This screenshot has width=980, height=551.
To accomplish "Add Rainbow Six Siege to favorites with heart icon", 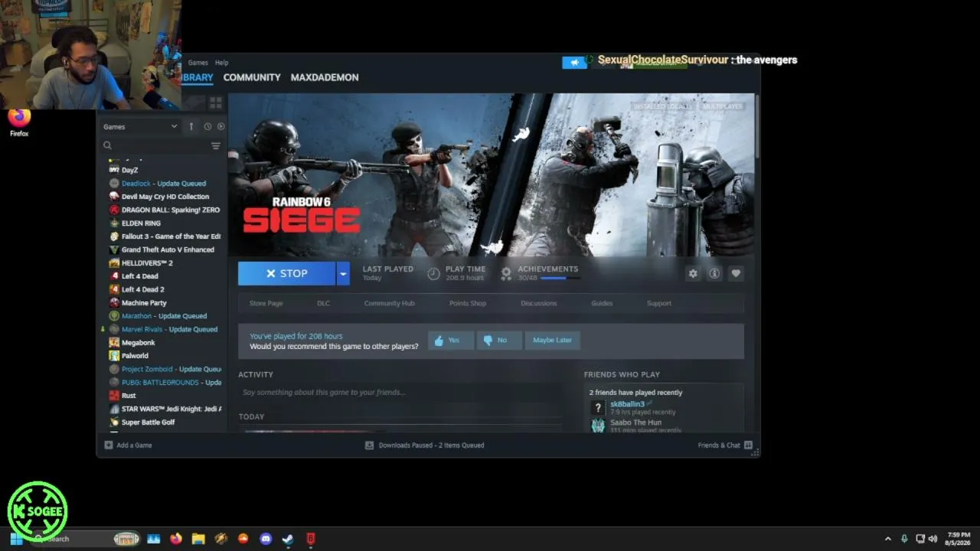I will 736,273.
